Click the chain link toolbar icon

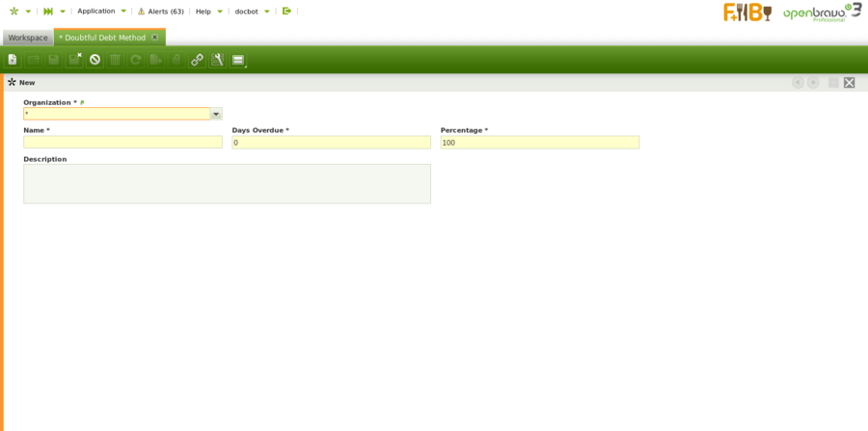pos(197,60)
